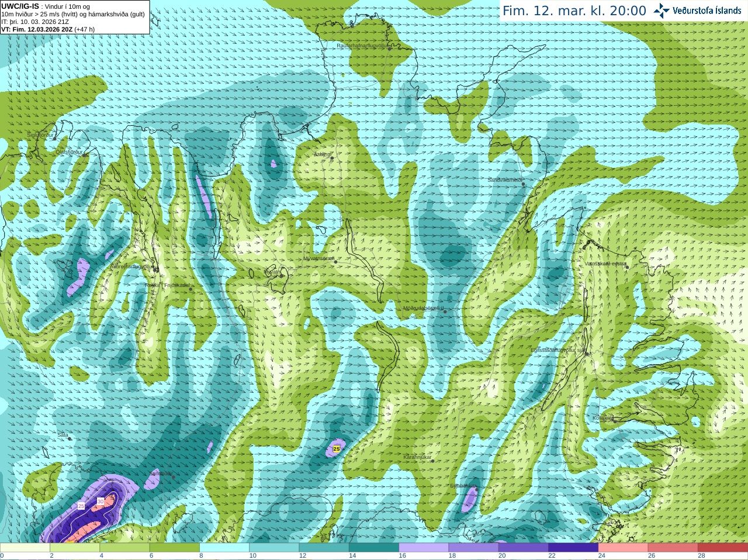Click the Sandvíkurheiði station label
This screenshot has height=560, width=748.
tap(505, 180)
